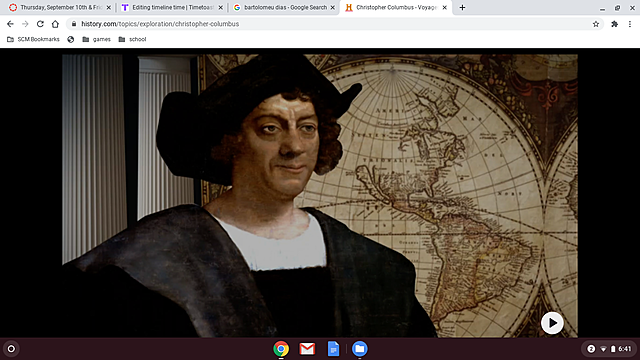Close the Thursday, September 10th tab

109,7
